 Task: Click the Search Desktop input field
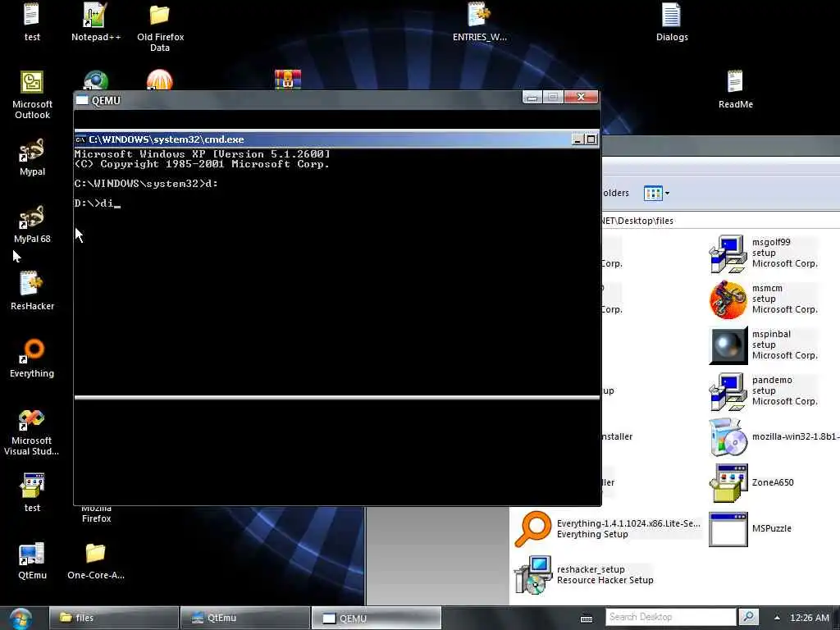[x=671, y=617]
